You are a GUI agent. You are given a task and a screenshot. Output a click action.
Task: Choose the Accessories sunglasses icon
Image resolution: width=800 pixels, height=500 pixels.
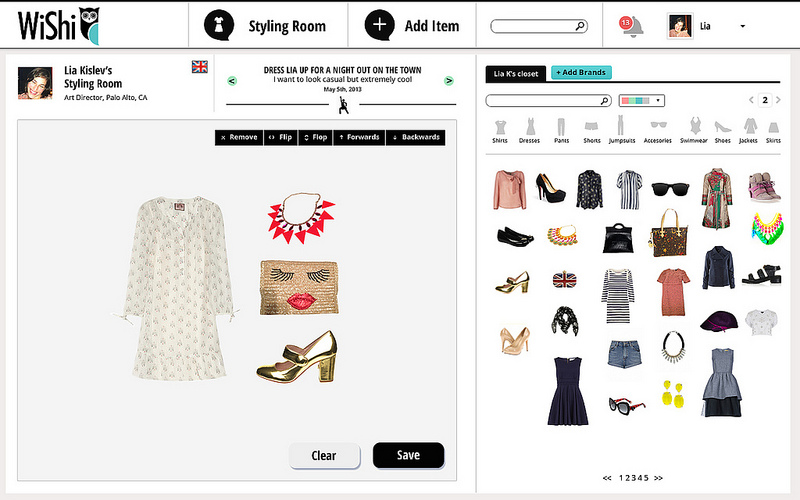pos(658,128)
